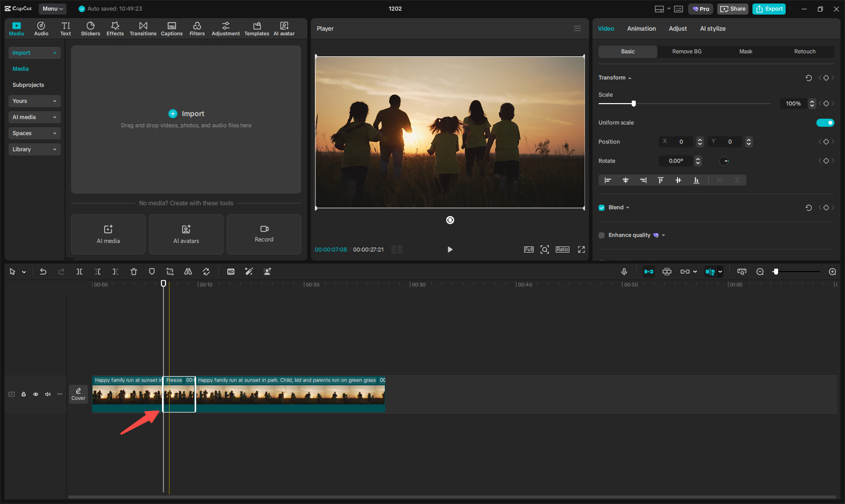Viewport: 845px width, 504px height.
Task: Enable the Enhance quality checkbox
Action: [x=601, y=235]
